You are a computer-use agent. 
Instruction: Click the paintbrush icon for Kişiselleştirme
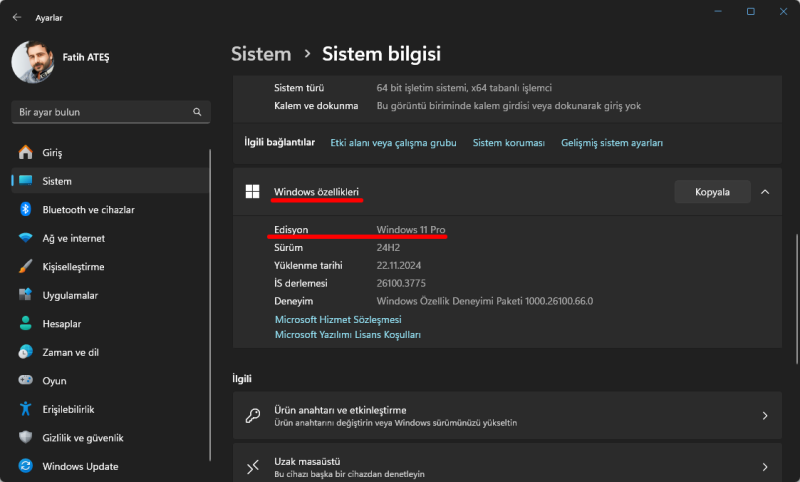point(26,266)
